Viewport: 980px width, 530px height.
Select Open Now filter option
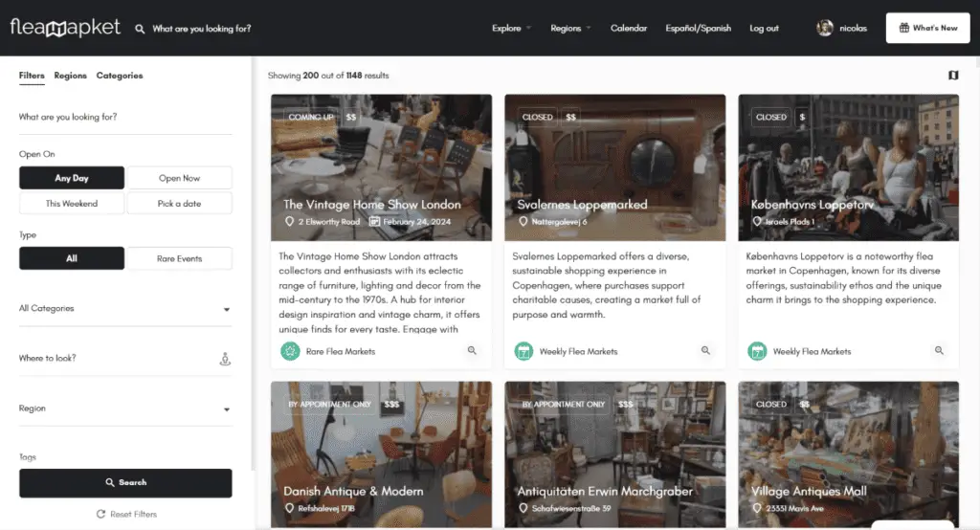(x=179, y=178)
